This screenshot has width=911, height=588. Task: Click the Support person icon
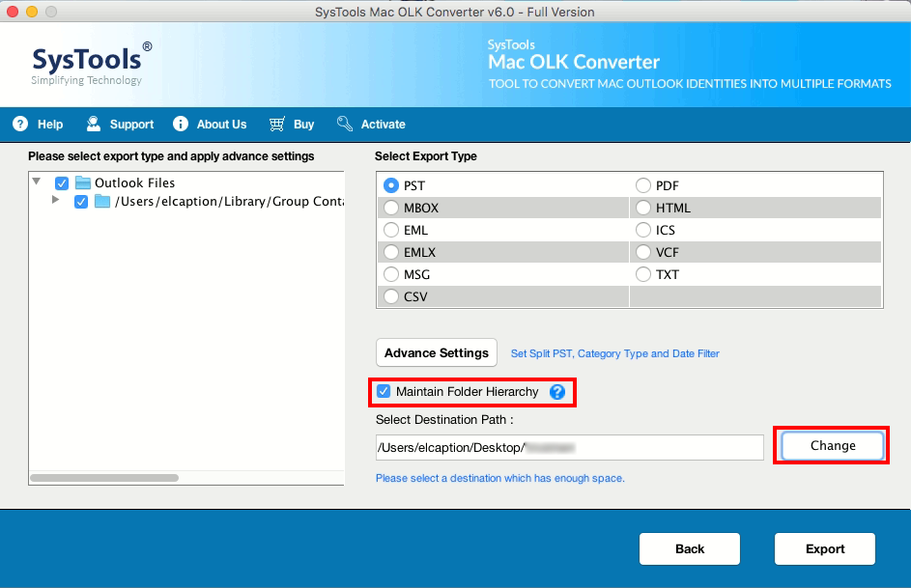pyautogui.click(x=93, y=124)
